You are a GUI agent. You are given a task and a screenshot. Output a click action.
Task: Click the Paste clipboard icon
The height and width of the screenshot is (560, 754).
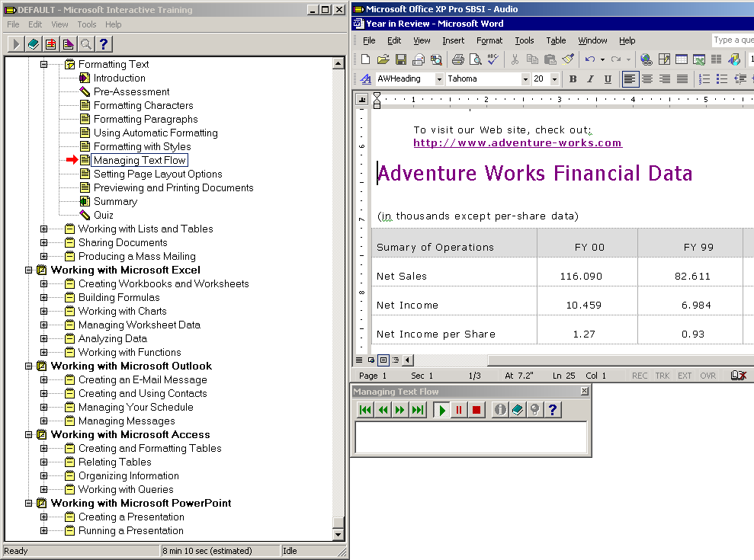[550, 59]
